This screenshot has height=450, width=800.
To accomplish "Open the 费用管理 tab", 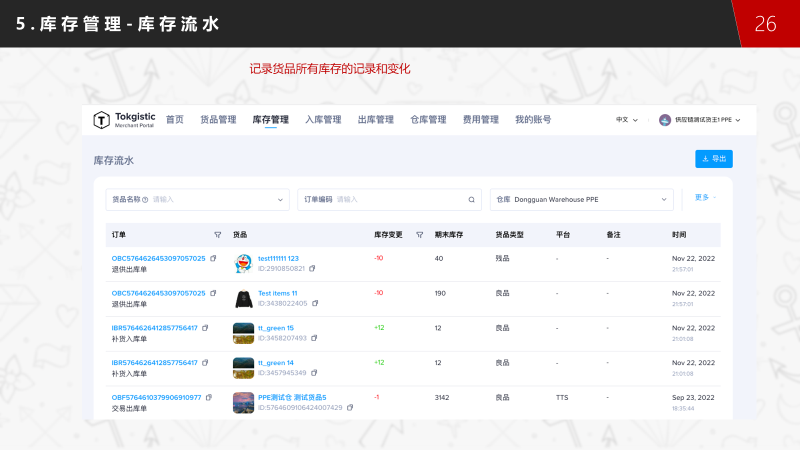I will [x=481, y=119].
